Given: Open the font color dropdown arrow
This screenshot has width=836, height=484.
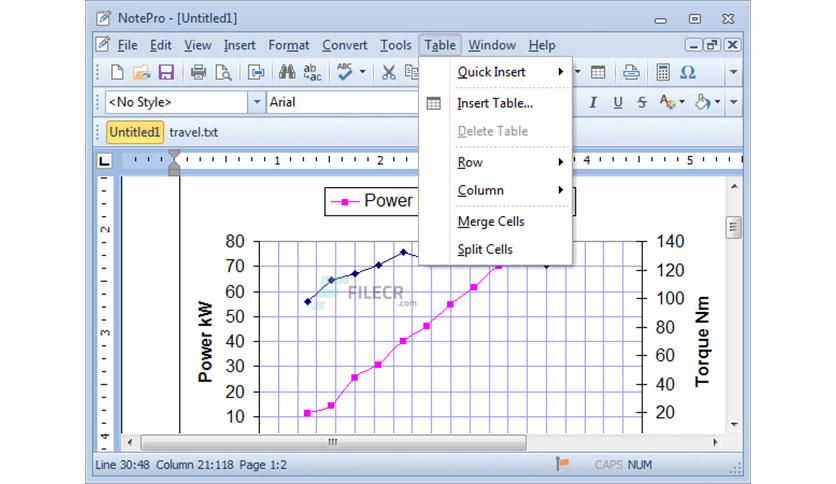Looking at the screenshot, I should [x=682, y=102].
